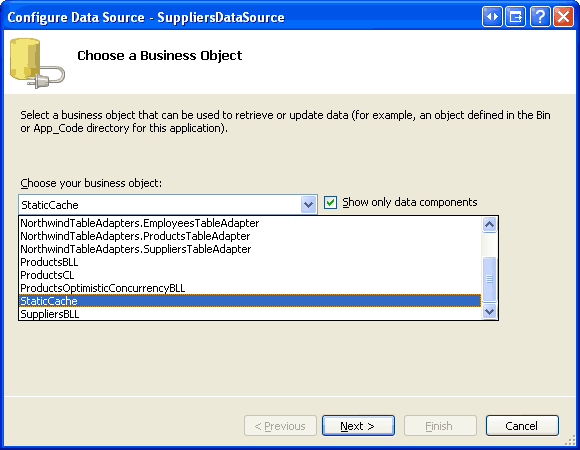
Task: Select NorthwindTableAdapters.ProductsTableAdapter from list
Action: (250, 236)
